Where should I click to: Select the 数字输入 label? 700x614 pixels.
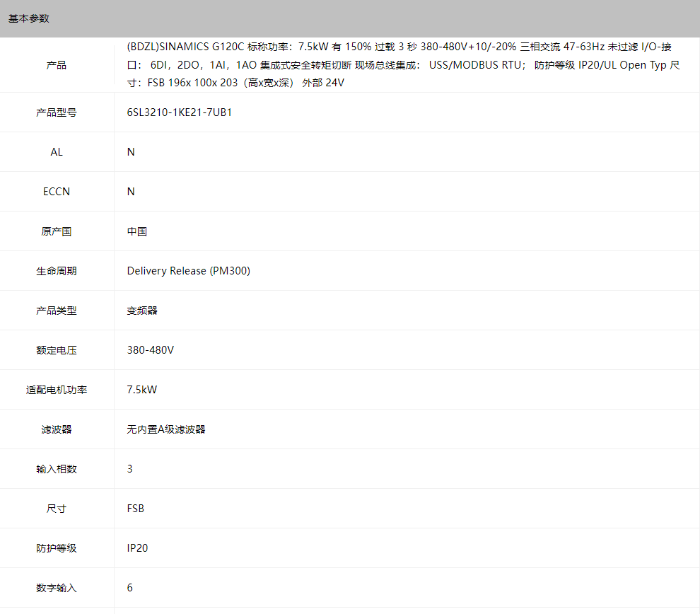coord(57,588)
